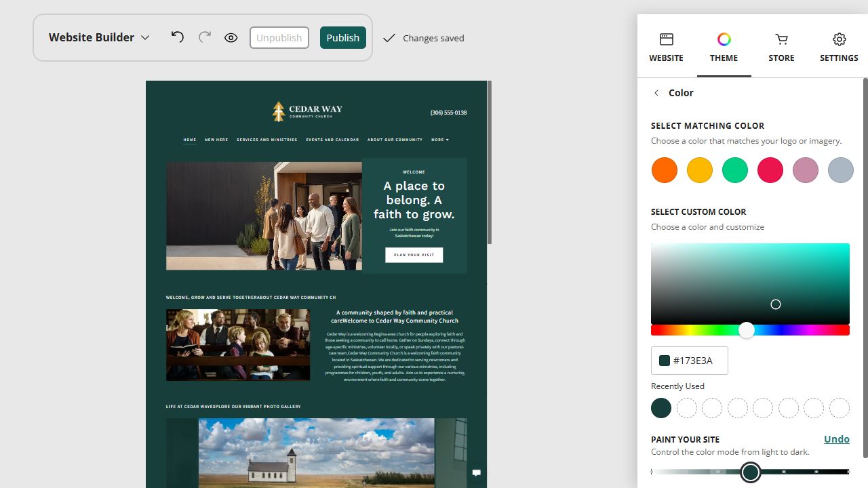
Task: Select the mauve matching color
Action: [806, 170]
